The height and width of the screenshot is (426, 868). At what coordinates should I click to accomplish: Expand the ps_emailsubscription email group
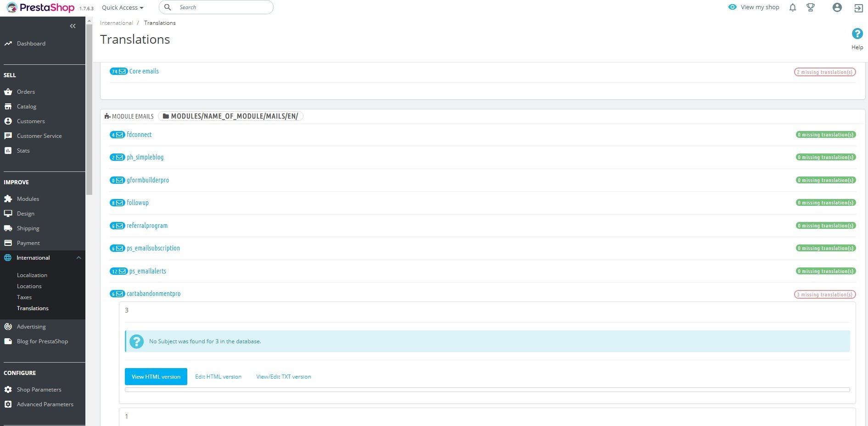point(153,248)
